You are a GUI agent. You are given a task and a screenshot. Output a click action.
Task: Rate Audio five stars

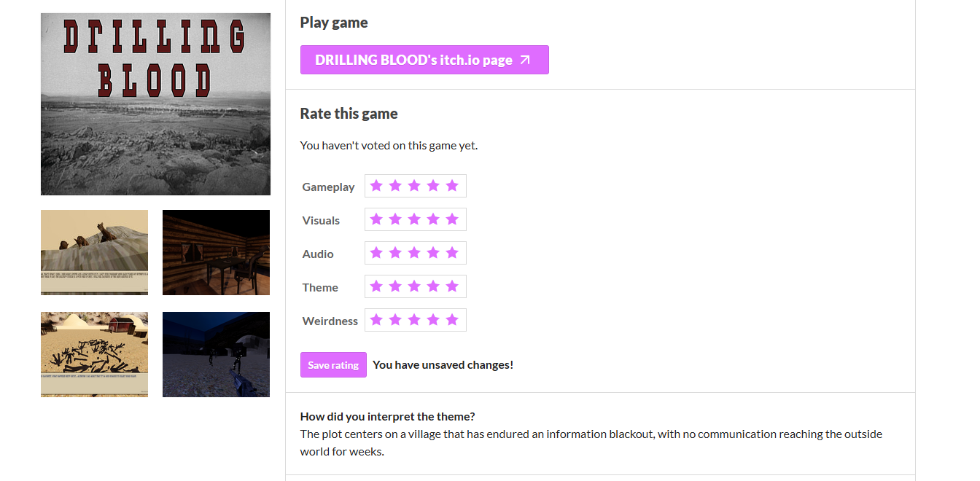pyautogui.click(x=452, y=253)
